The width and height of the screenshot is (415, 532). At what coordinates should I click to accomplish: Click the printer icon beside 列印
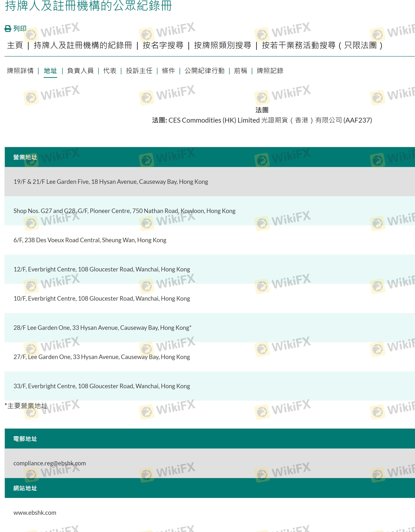(x=8, y=29)
